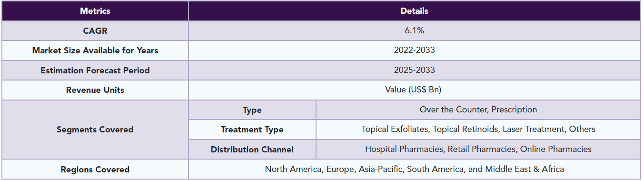
Task: Select the Regions Covered label
Action: pos(95,170)
